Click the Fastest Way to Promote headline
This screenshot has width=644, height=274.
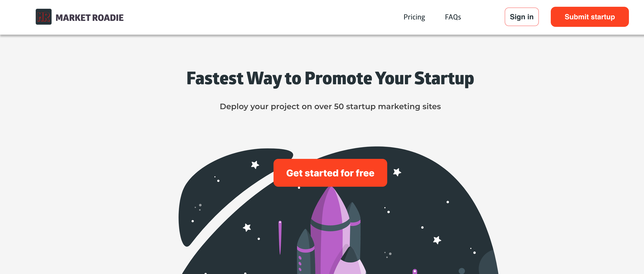click(330, 78)
